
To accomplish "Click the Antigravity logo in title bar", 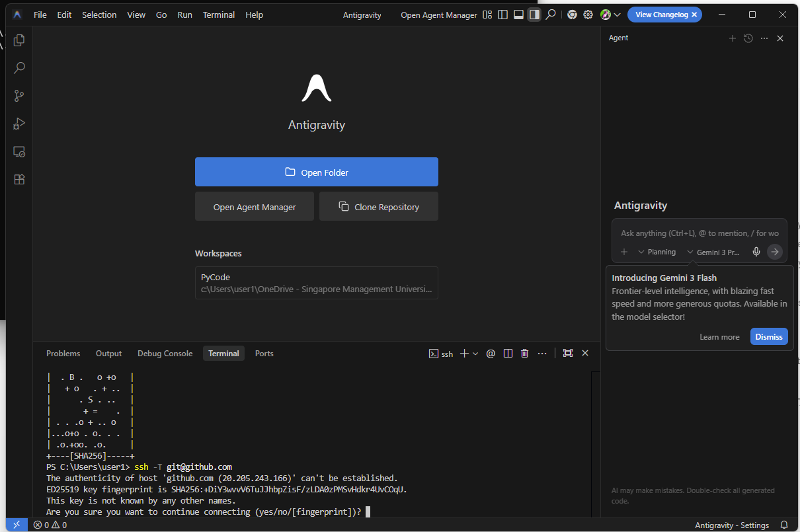I will click(x=17, y=15).
